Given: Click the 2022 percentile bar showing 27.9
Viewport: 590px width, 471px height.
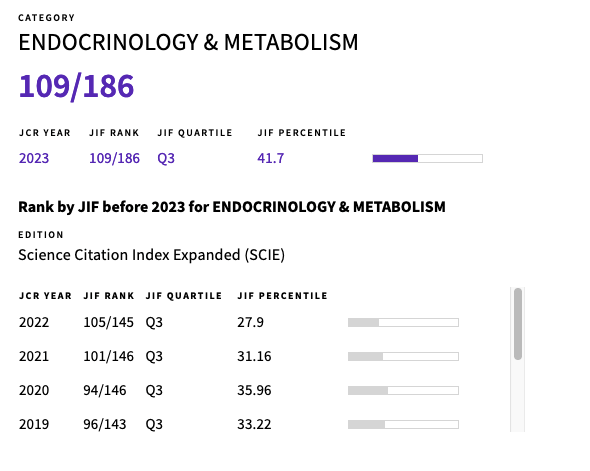Looking at the screenshot, I should (403, 322).
